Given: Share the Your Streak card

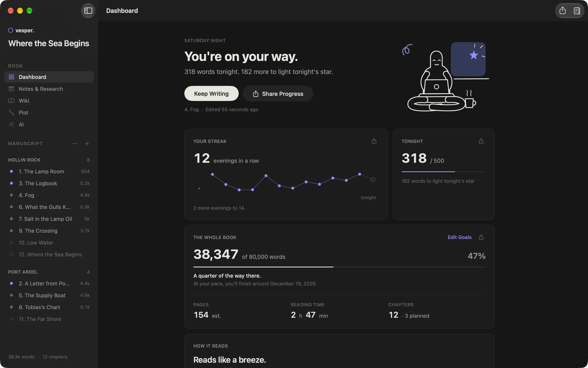Looking at the screenshot, I should pos(374,141).
